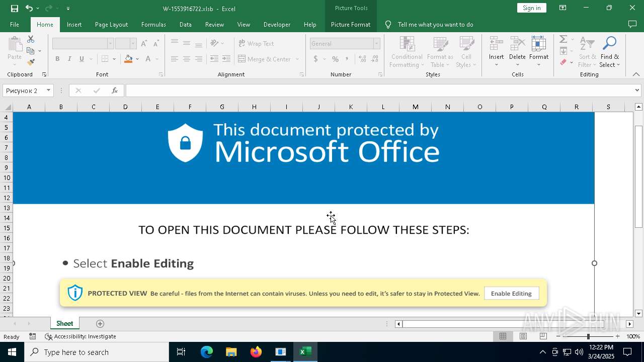Toggle Italic formatting

(69, 59)
